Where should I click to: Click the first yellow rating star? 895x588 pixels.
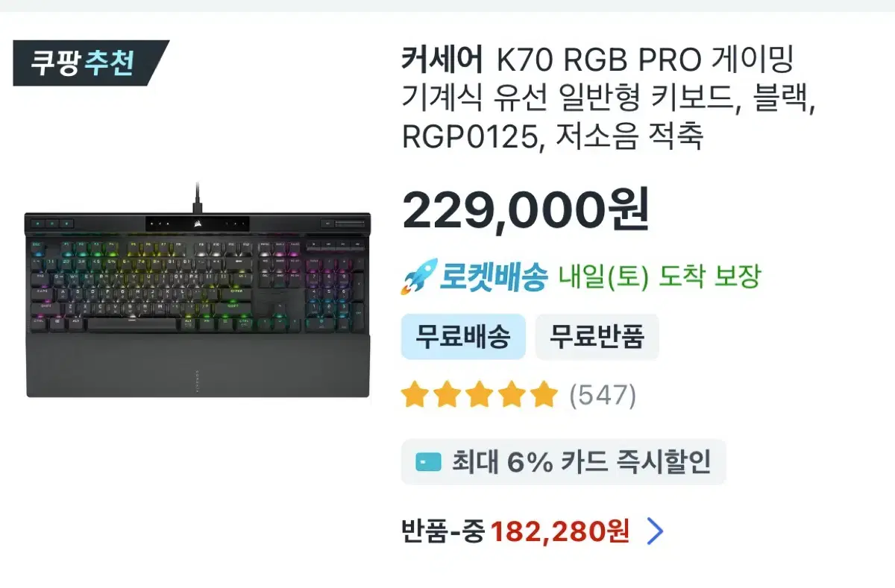point(414,395)
